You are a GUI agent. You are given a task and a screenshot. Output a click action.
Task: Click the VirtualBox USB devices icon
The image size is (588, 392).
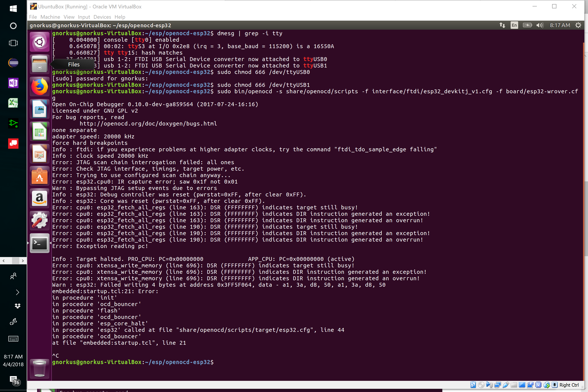tap(505, 385)
